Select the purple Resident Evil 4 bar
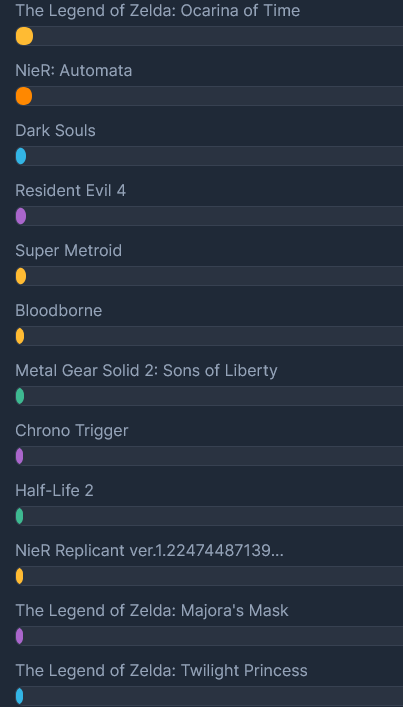 (21, 216)
